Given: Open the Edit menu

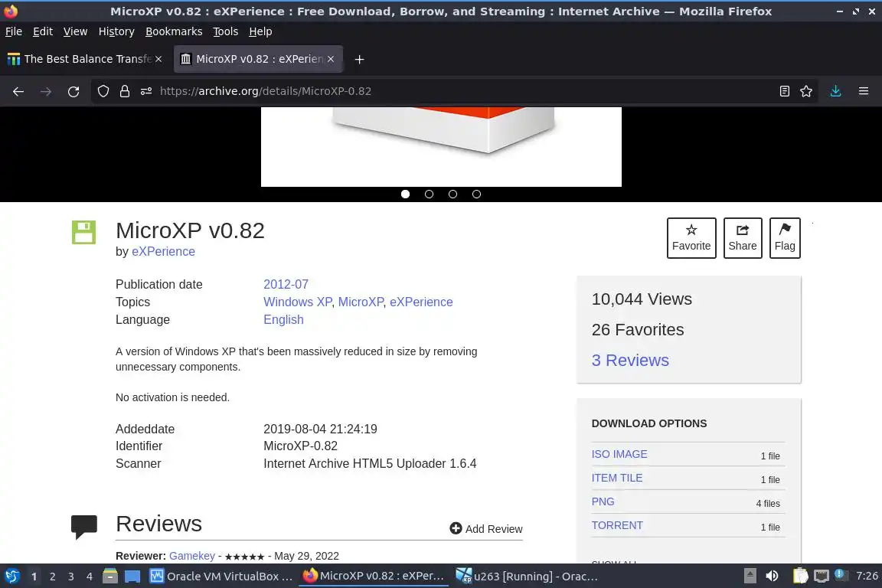Looking at the screenshot, I should point(43,31).
